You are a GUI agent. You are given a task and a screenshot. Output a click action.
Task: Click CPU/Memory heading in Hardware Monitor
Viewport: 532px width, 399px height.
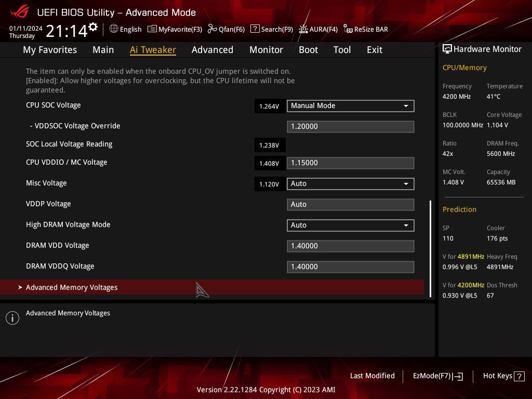click(464, 68)
